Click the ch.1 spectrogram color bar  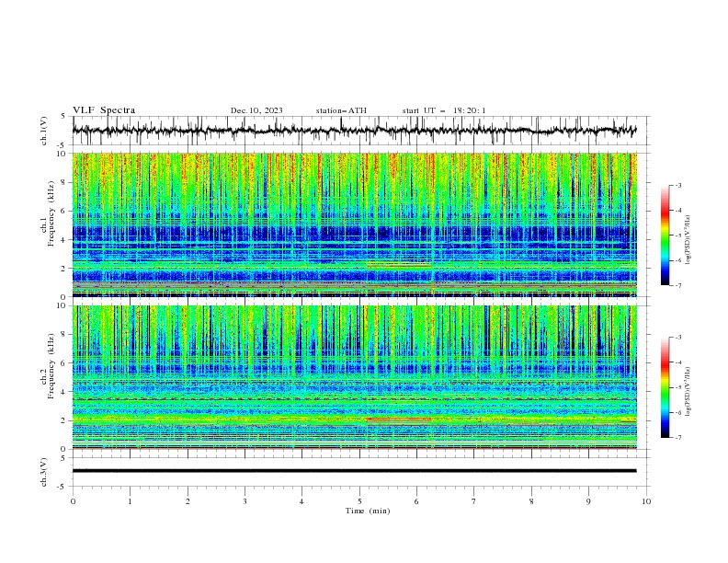[665, 236]
